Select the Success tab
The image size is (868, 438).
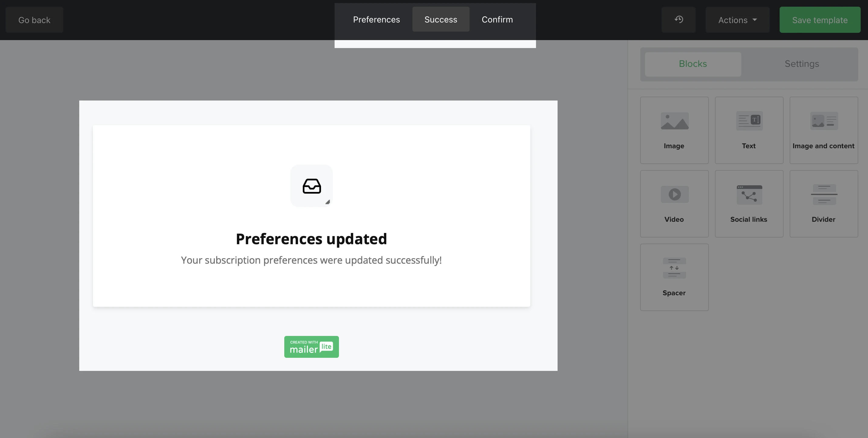pos(440,19)
